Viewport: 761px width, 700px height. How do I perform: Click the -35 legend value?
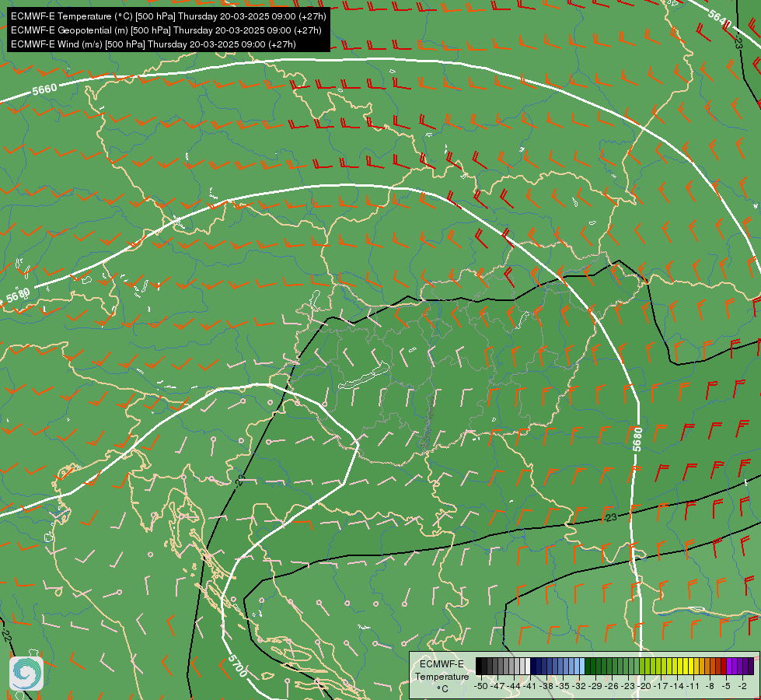[x=563, y=686]
